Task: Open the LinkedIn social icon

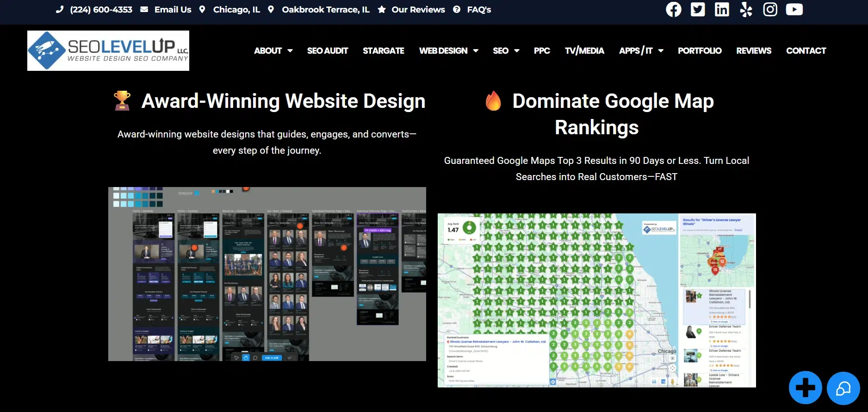Action: [x=722, y=9]
